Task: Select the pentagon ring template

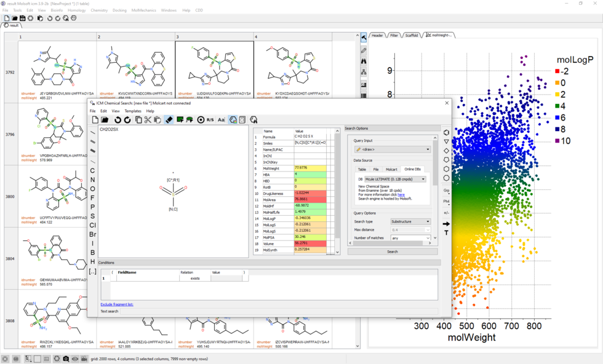Action: pyautogui.click(x=446, y=159)
